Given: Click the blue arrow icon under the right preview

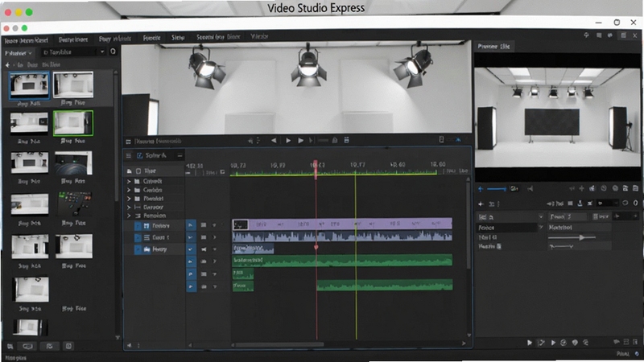Looking at the screenshot, I should pyautogui.click(x=481, y=189).
